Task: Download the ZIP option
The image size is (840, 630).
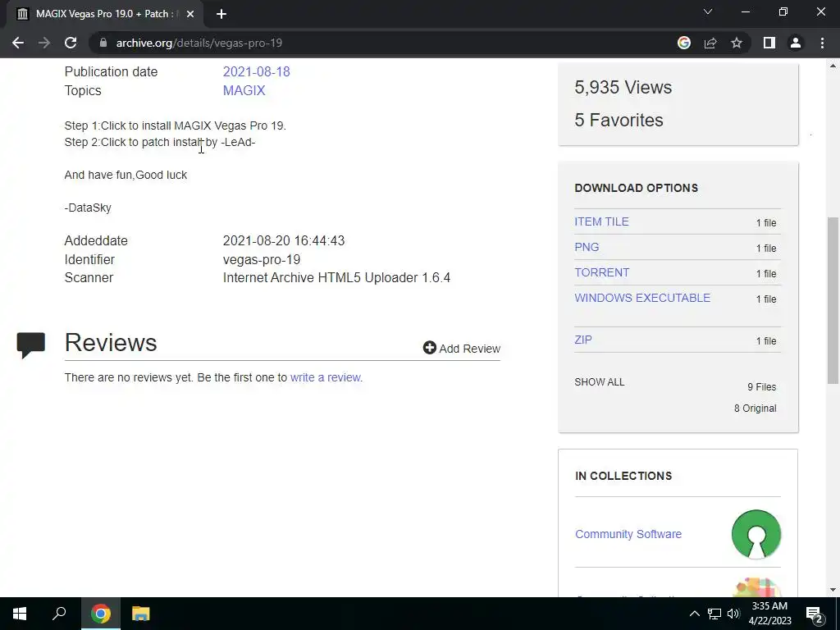Action: (x=583, y=340)
